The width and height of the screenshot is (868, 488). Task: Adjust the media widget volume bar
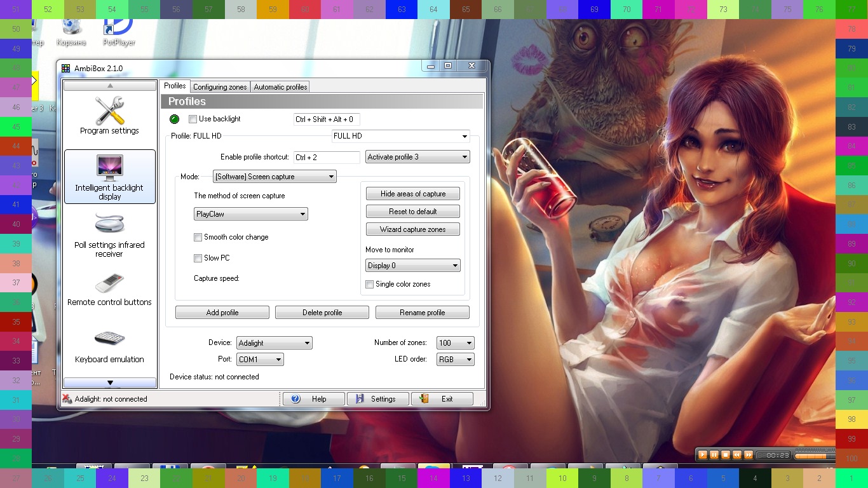pos(814,456)
